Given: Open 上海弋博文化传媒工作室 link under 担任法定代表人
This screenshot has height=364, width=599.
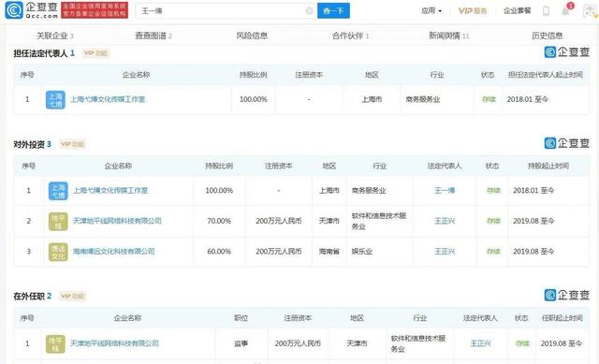Looking at the screenshot, I should (108, 99).
